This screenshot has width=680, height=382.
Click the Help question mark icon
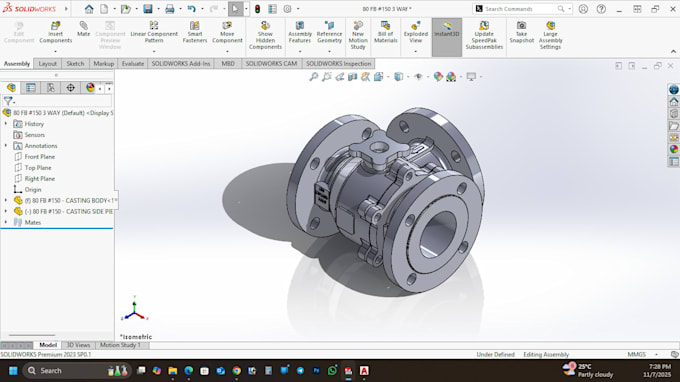click(601, 9)
